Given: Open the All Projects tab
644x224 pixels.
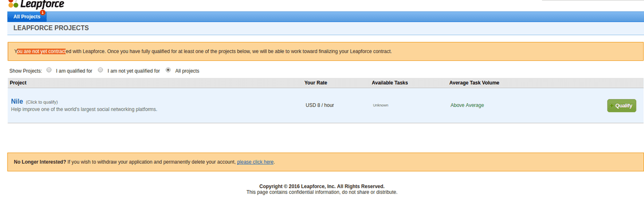Looking at the screenshot, I should (27, 17).
